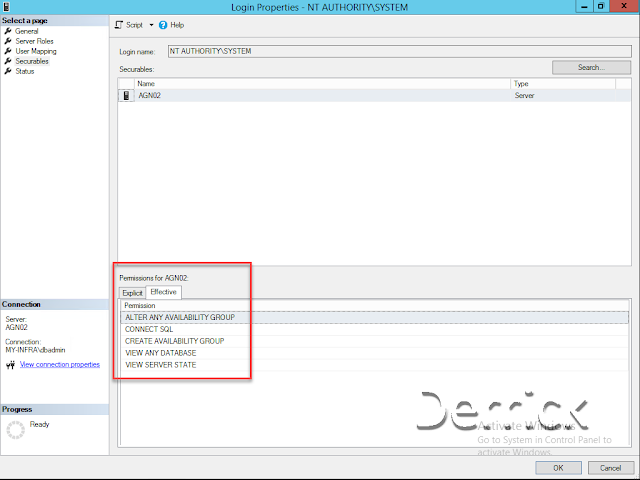This screenshot has width=640, height=480.
Task: Click the Ready progress spinner icon
Action: click(16, 430)
